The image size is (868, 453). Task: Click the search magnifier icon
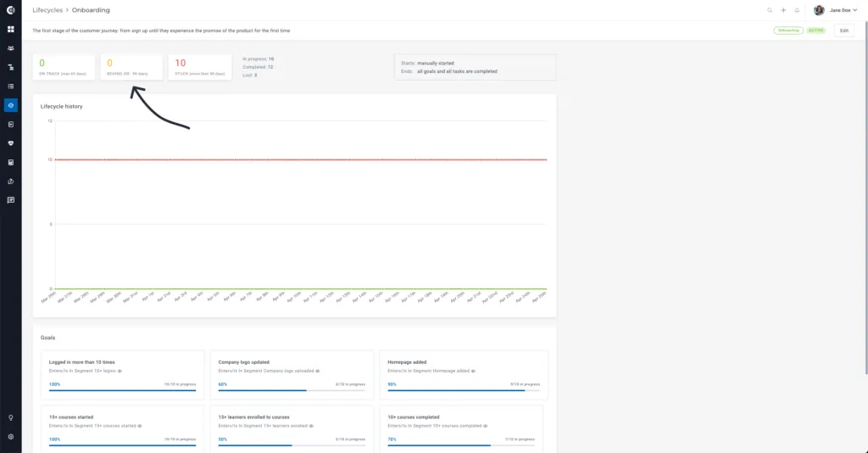point(770,10)
